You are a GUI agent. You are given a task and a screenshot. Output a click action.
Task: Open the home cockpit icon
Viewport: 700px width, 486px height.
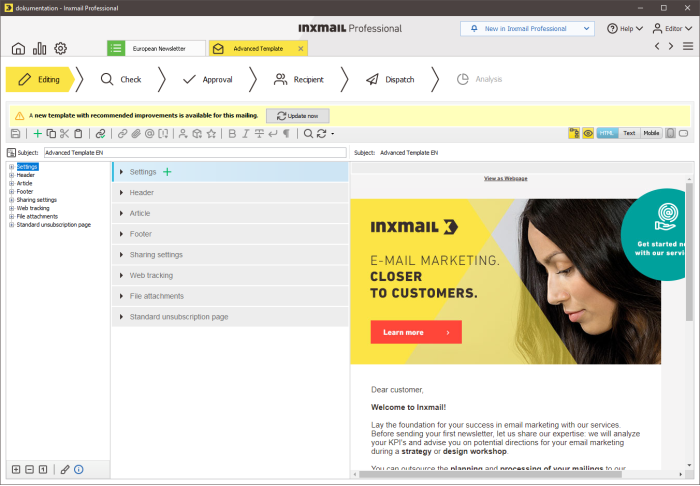click(x=18, y=48)
